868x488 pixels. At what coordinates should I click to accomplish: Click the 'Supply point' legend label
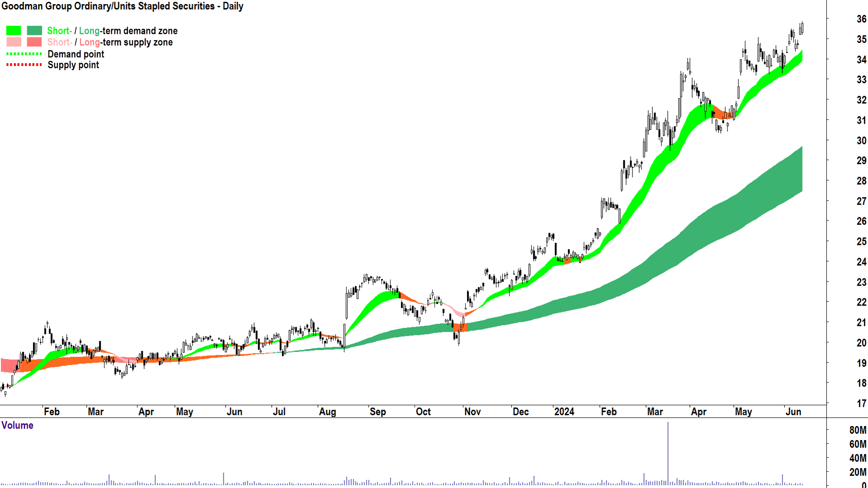73,65
